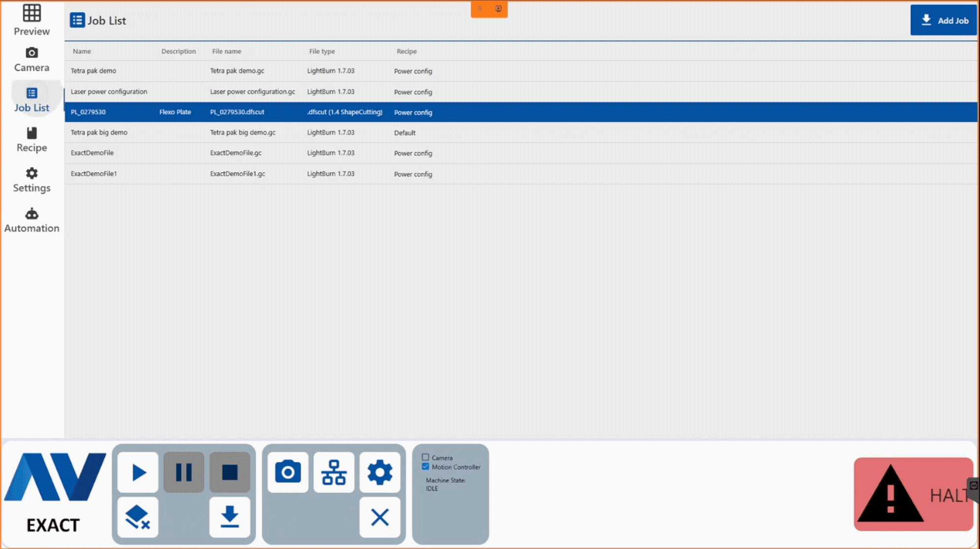This screenshot has width=980, height=549.
Task: Enable the Camera checkbox
Action: tap(425, 457)
